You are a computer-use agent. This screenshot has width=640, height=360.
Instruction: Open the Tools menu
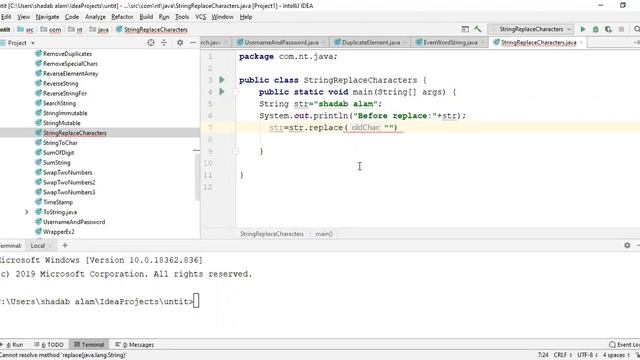(182, 17)
